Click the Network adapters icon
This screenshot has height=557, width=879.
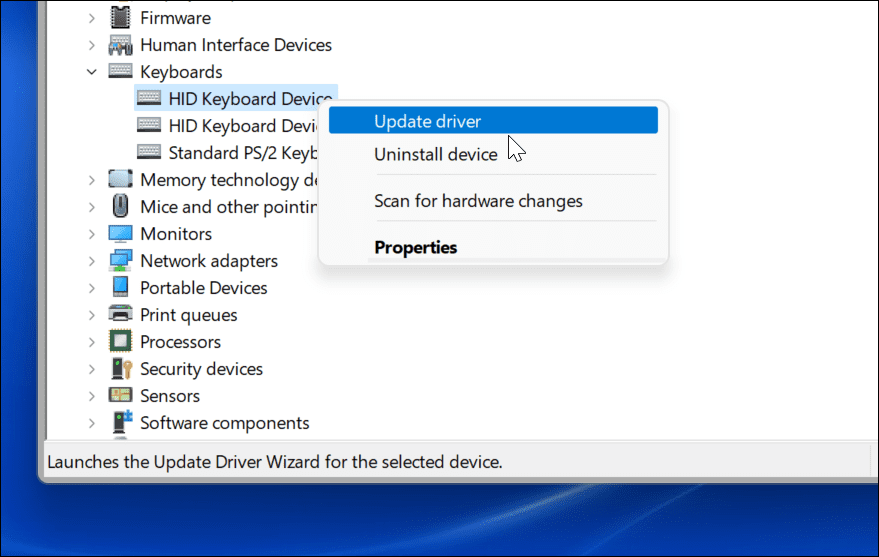(120, 261)
